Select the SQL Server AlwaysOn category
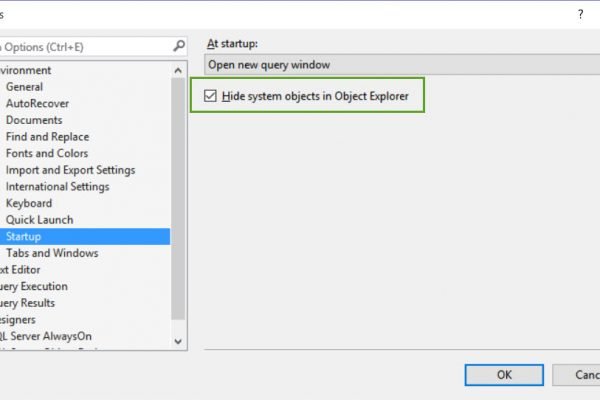The height and width of the screenshot is (400, 600). [x=46, y=336]
